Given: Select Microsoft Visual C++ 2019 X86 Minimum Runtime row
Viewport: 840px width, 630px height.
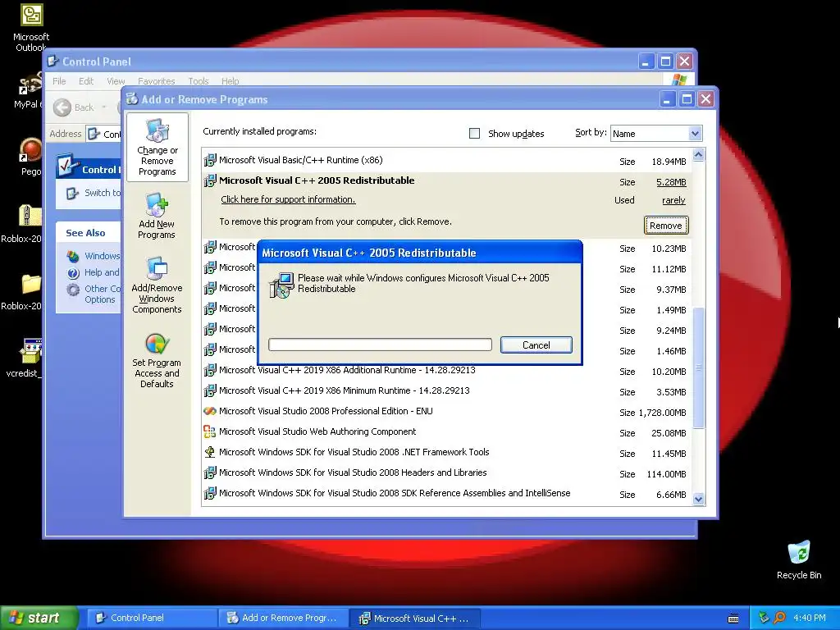Looking at the screenshot, I should click(446, 391).
